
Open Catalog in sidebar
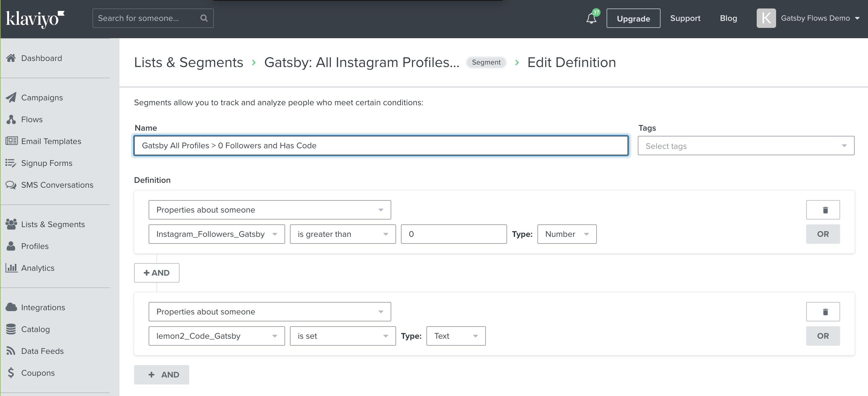(35, 329)
